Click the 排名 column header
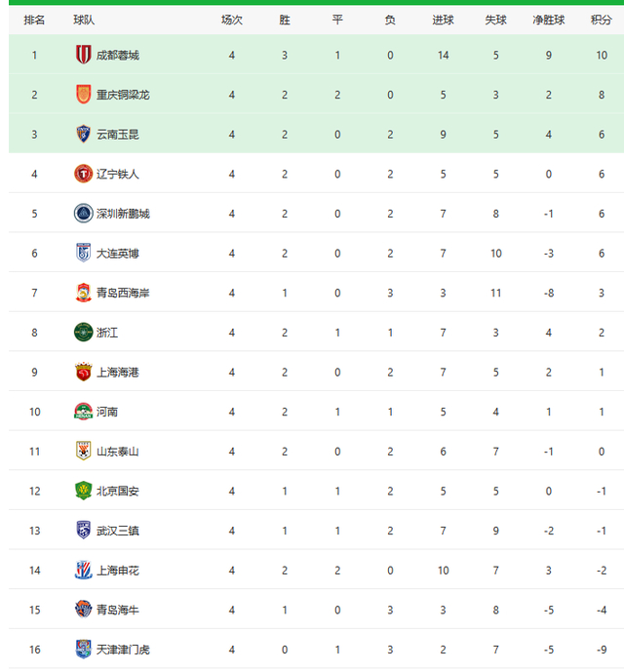Image resolution: width=624 pixels, height=672 pixels. pos(34,20)
